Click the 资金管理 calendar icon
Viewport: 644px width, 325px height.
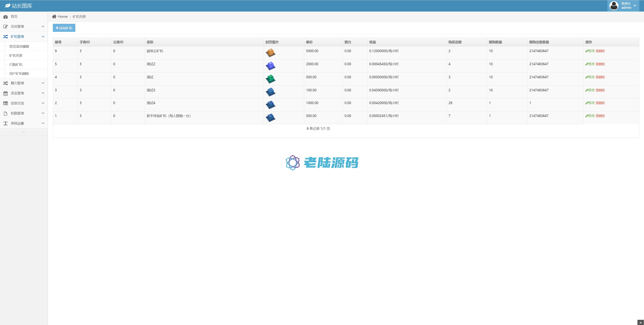6,93
